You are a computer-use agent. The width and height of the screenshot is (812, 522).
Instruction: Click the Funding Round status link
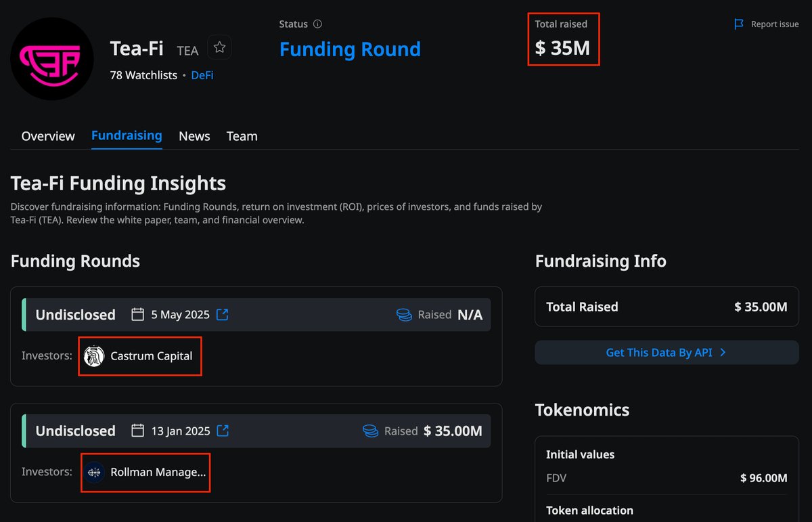coord(350,49)
